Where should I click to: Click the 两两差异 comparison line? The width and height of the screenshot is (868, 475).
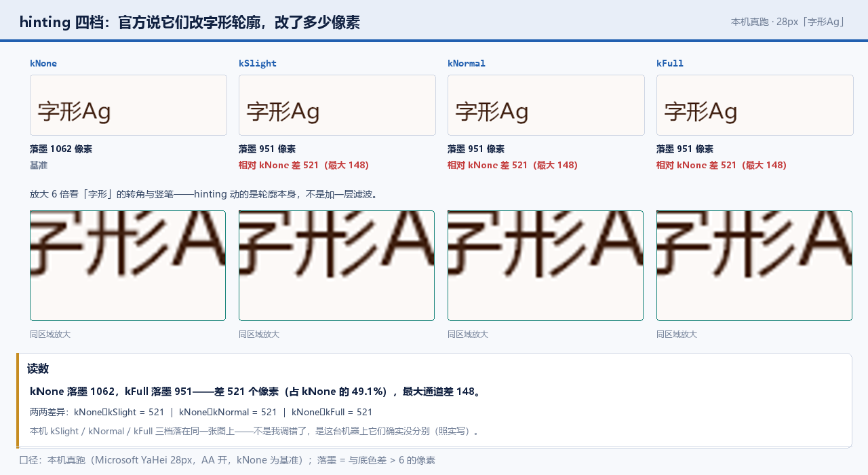(201, 412)
